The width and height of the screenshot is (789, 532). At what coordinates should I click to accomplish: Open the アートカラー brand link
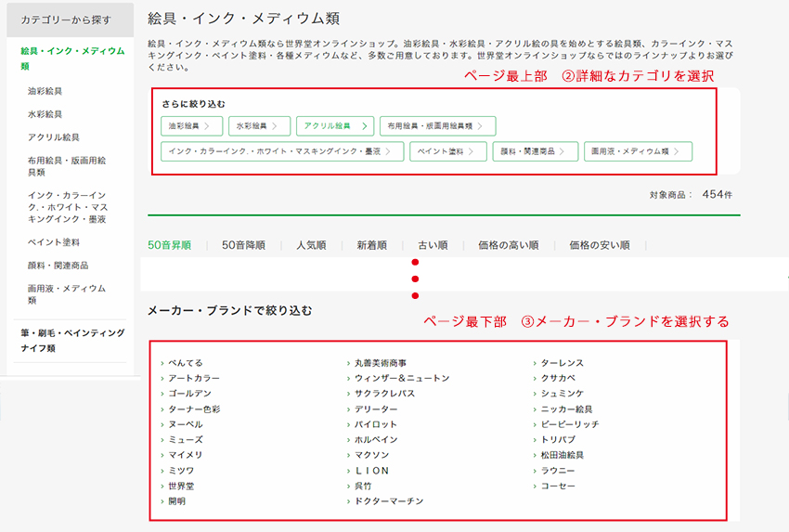[x=194, y=378]
